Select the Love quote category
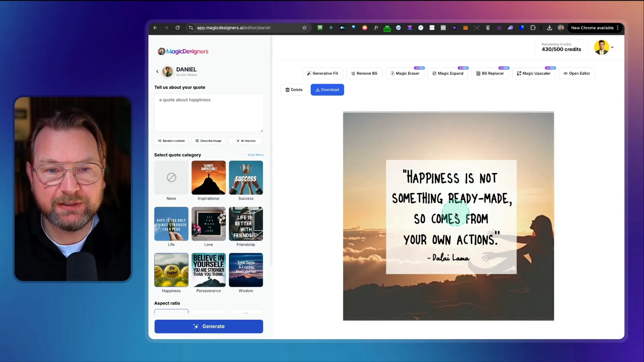The height and width of the screenshot is (362, 644). pos(208,224)
